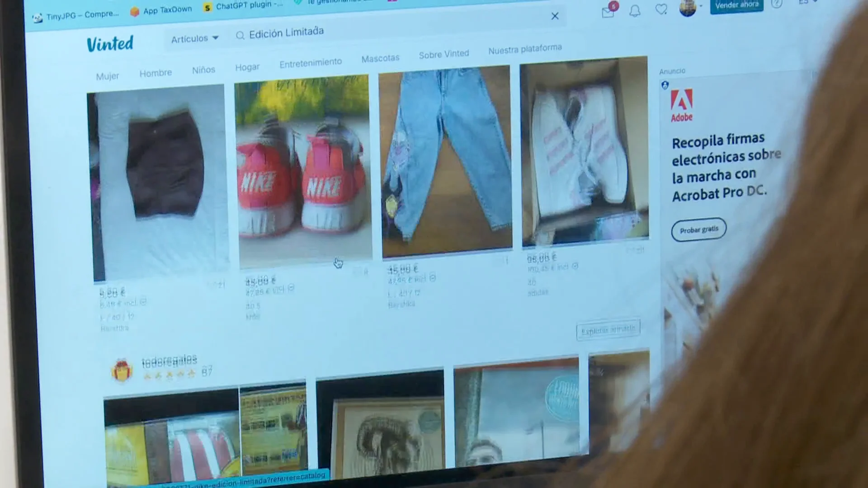The width and height of the screenshot is (868, 488).
Task: Select the Niños category tab
Action: coord(203,70)
